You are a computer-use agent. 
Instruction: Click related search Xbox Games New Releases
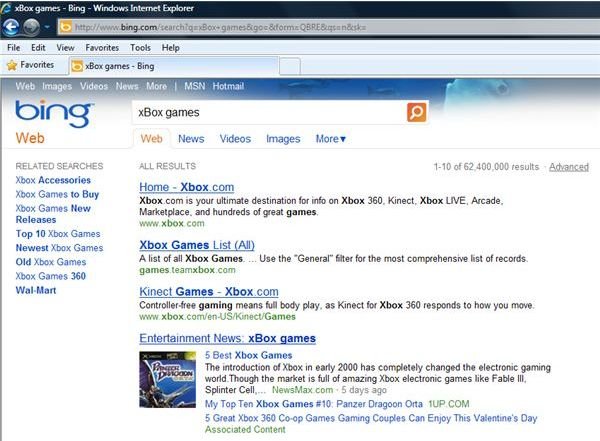click(53, 214)
